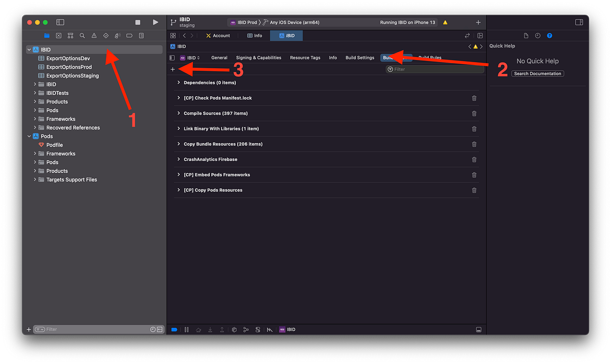This screenshot has height=364, width=611.
Task: Expand the Frameworks folder under Pods
Action: pyautogui.click(x=34, y=153)
